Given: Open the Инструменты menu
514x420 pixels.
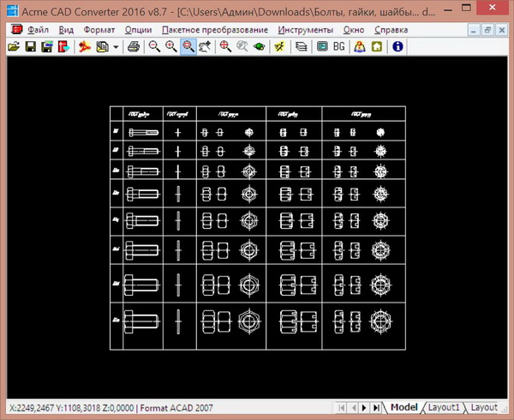Looking at the screenshot, I should [305, 29].
